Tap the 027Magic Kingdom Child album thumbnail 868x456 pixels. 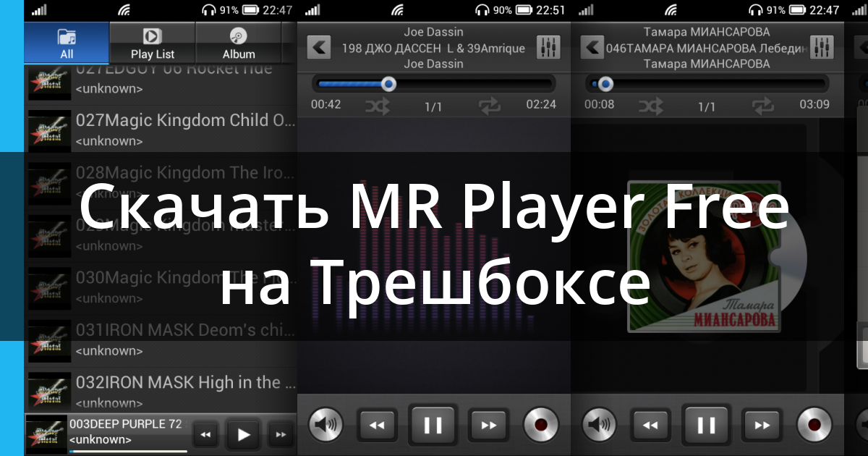pos(49,130)
